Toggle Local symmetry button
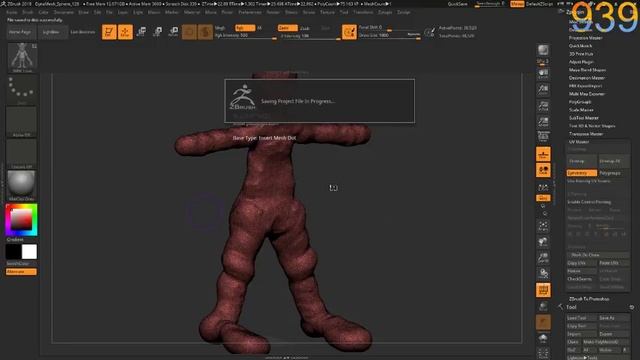640x360 pixels. point(543,171)
